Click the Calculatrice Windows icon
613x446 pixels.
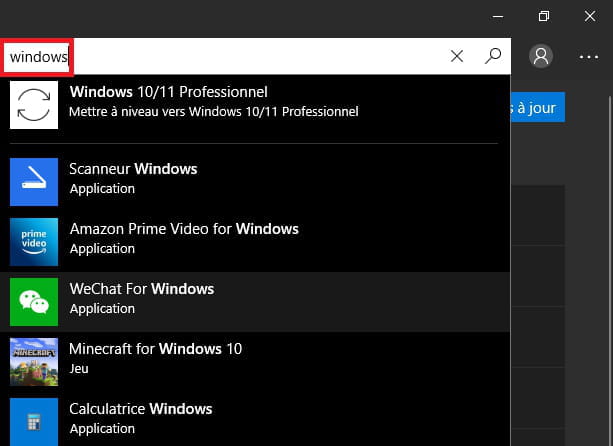point(34,422)
